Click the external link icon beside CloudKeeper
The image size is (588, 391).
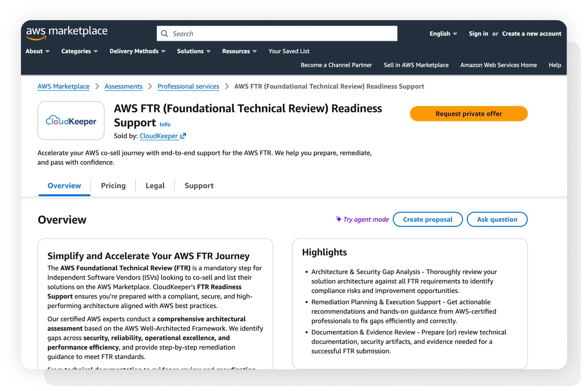tap(183, 136)
